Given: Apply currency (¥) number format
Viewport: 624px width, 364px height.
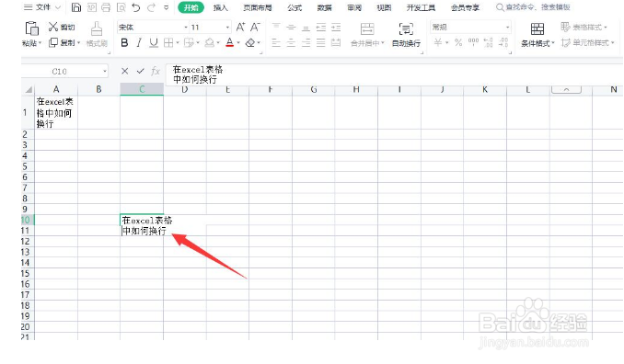Looking at the screenshot, I should pyautogui.click(x=438, y=42).
